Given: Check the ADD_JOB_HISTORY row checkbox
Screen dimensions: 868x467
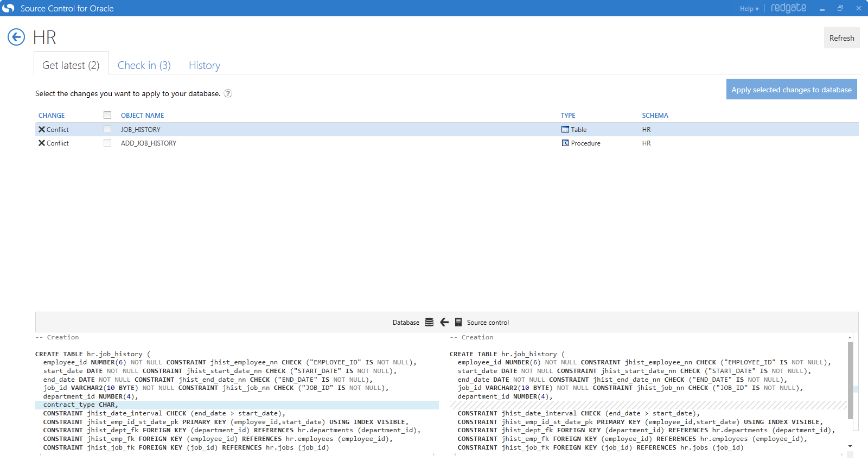Looking at the screenshot, I should click(107, 143).
